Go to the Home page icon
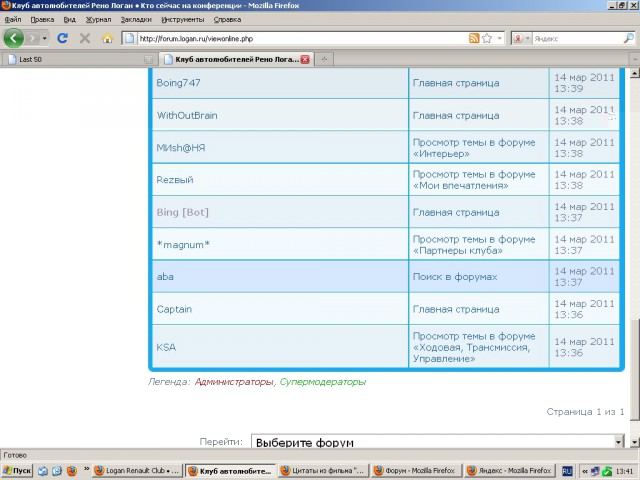The height and width of the screenshot is (480, 640). pos(107,39)
